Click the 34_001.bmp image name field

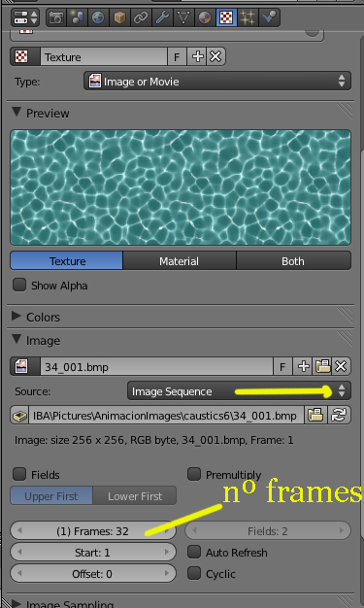point(156,367)
